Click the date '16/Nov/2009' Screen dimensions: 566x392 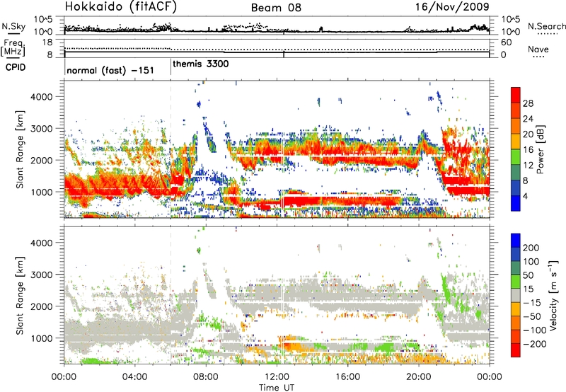pyautogui.click(x=452, y=7)
